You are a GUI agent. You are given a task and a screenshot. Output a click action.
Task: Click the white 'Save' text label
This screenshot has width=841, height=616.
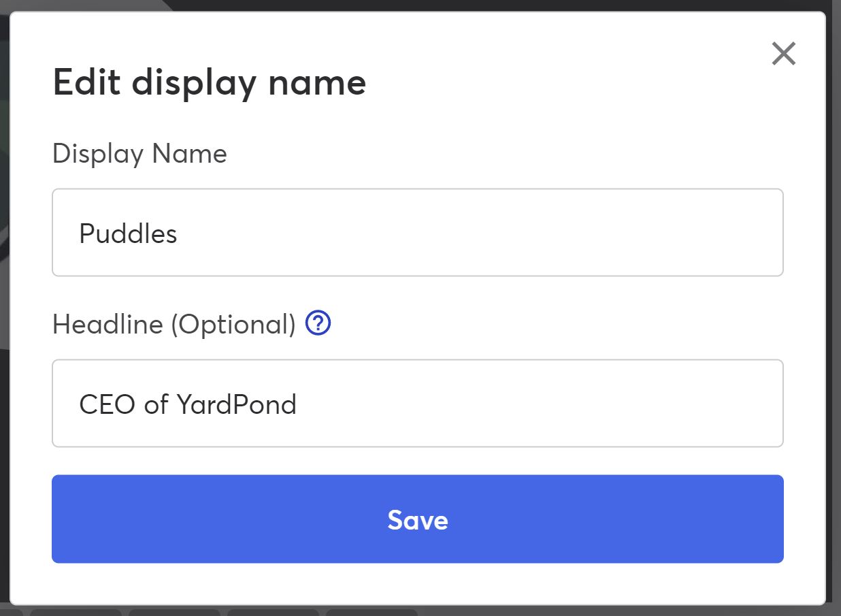tap(417, 520)
